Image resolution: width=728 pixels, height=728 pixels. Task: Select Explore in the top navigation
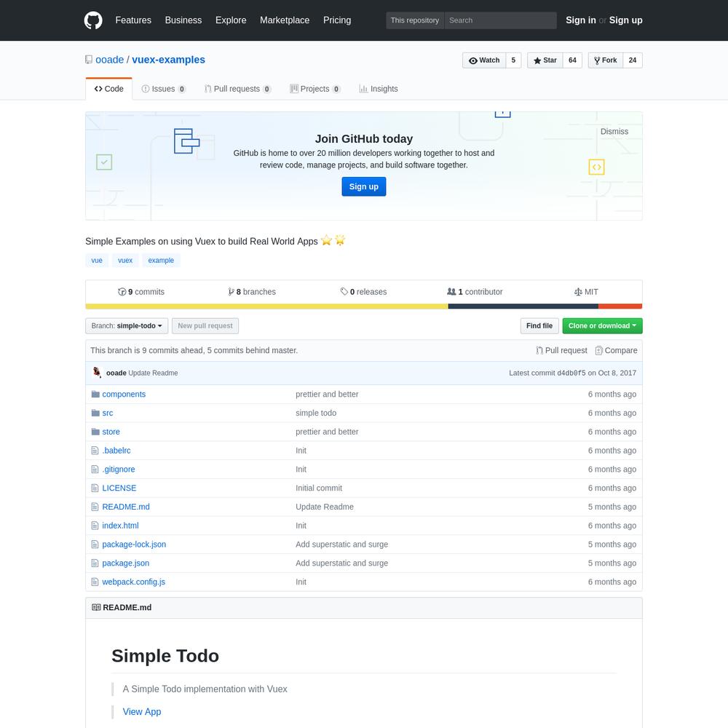point(231,20)
